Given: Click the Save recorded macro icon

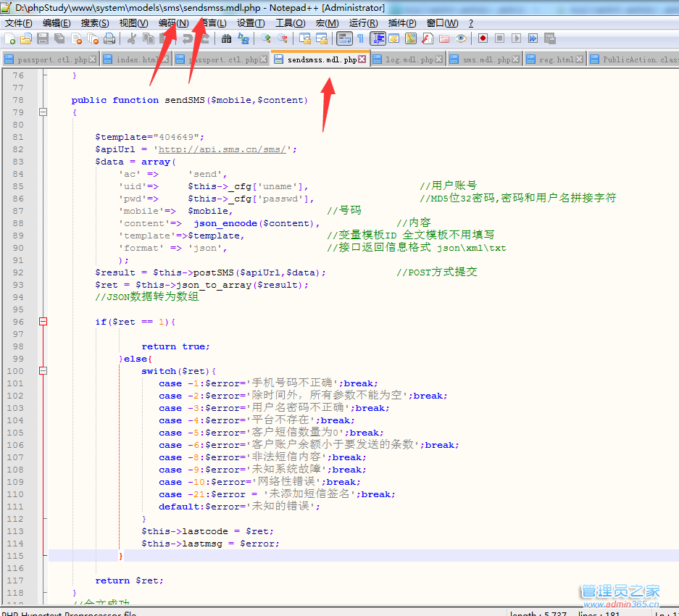Looking at the screenshot, I should (x=550, y=38).
